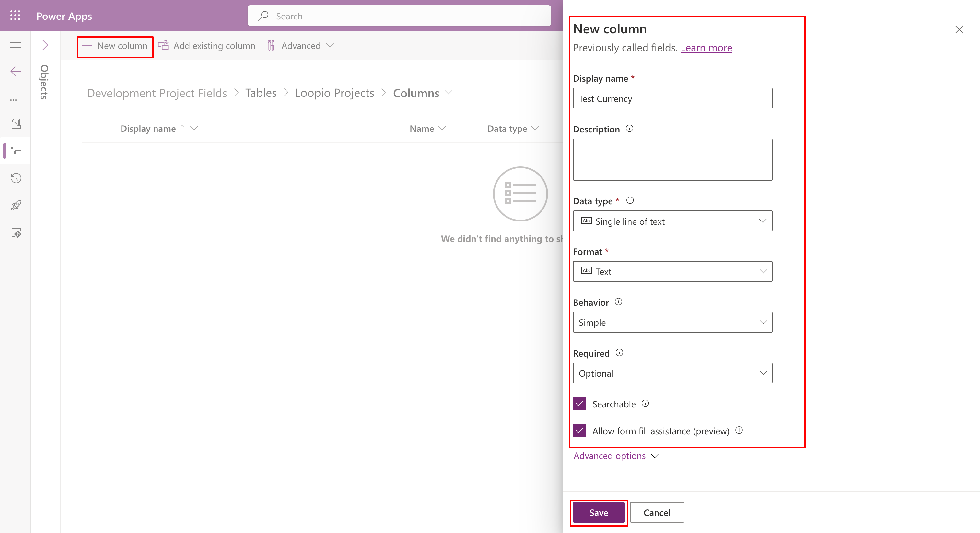Close the New column panel
Screen dimensions: 980x533
pos(959,30)
